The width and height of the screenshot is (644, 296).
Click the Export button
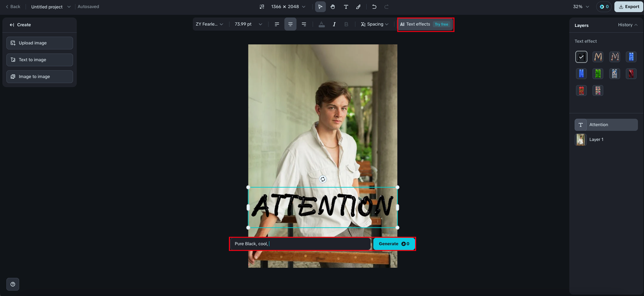coord(629,7)
